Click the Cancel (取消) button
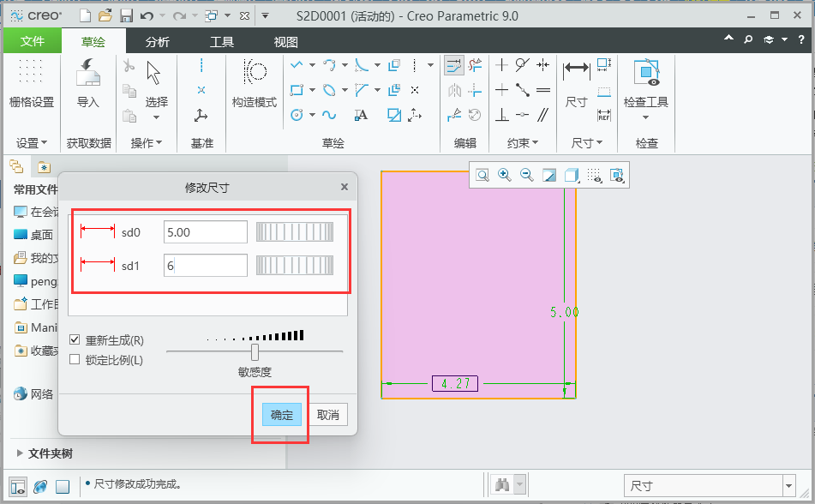The height and width of the screenshot is (504, 815). 328,415
